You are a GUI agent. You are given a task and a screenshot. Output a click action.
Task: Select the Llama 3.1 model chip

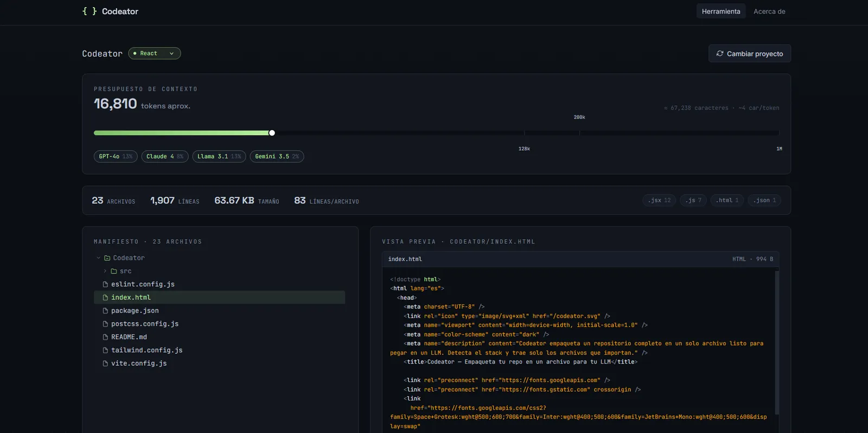pyautogui.click(x=219, y=156)
